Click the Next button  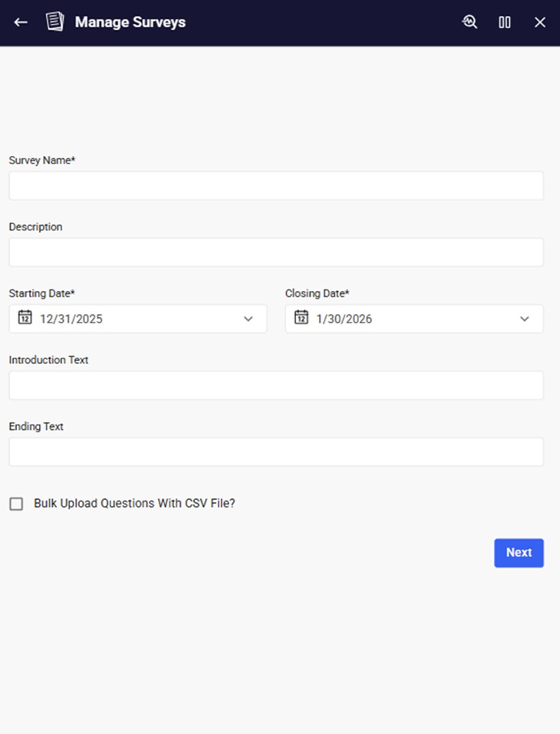[x=519, y=553]
